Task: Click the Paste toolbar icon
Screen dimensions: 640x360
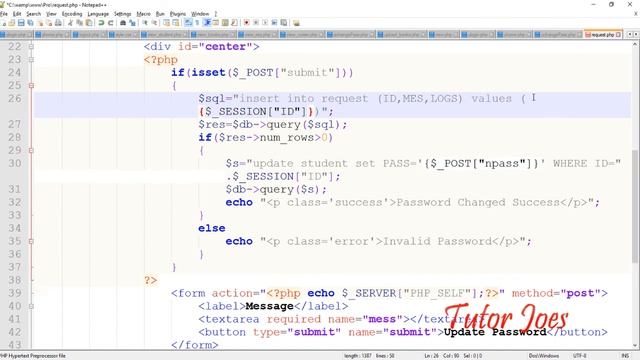Action: pyautogui.click(x=89, y=23)
